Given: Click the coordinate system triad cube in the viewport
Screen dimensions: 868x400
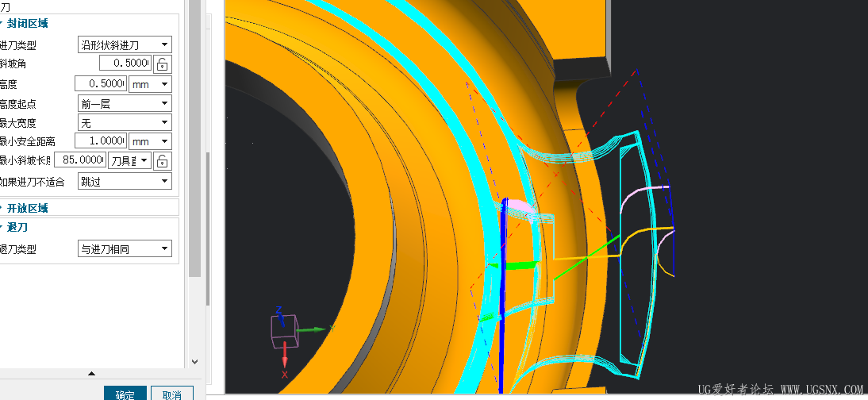Looking at the screenshot, I should [x=284, y=330].
